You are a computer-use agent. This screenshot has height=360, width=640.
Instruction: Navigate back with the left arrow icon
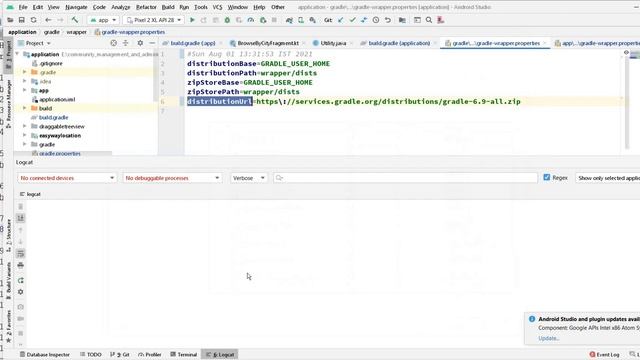pyautogui.click(x=48, y=20)
